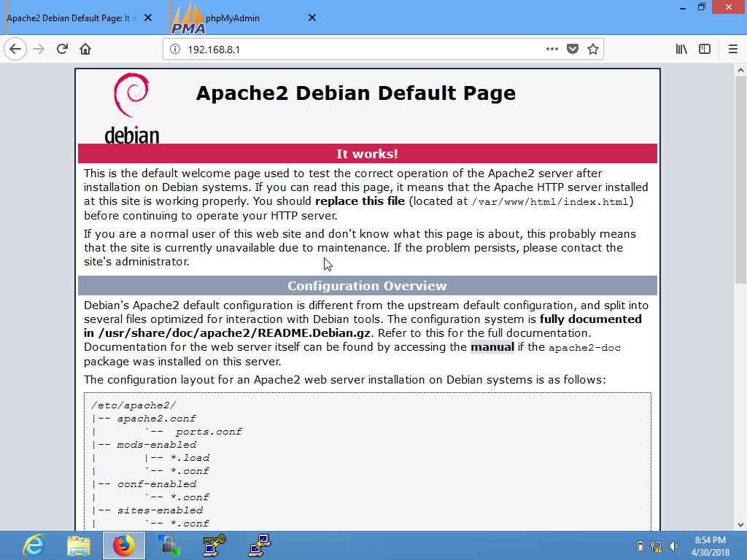Click 'ports.conf' in the config tree
The image size is (747, 560).
click(x=209, y=432)
